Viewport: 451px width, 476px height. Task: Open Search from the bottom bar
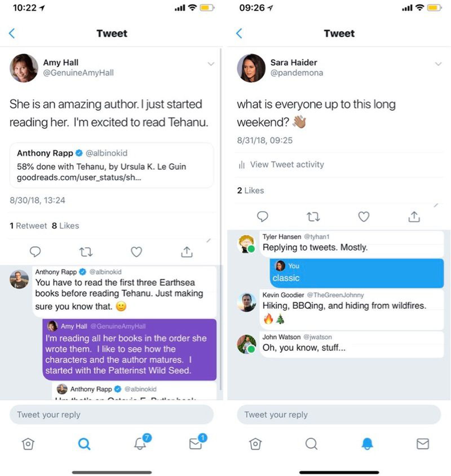click(x=84, y=444)
